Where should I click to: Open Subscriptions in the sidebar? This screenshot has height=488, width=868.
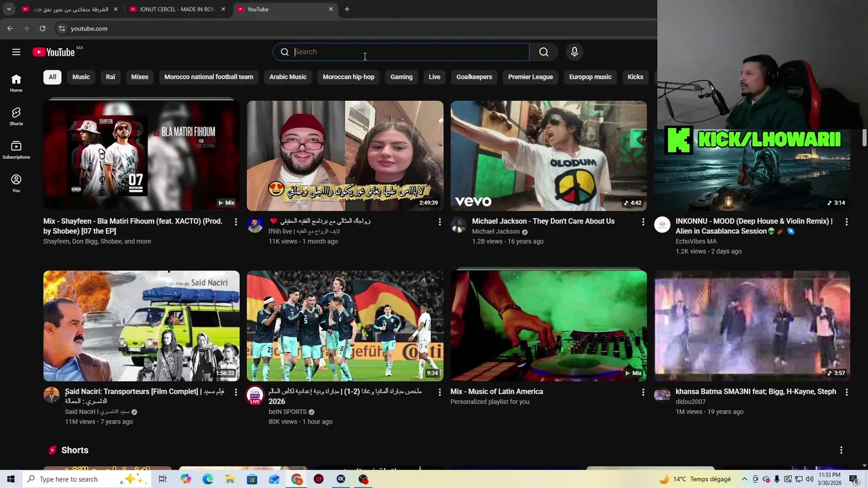(x=16, y=150)
